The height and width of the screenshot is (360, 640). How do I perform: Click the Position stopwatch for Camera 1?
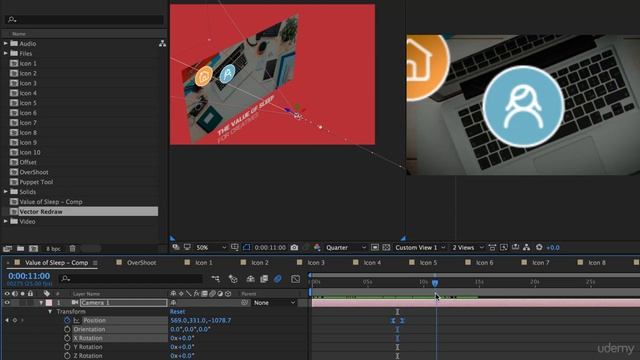[67, 320]
